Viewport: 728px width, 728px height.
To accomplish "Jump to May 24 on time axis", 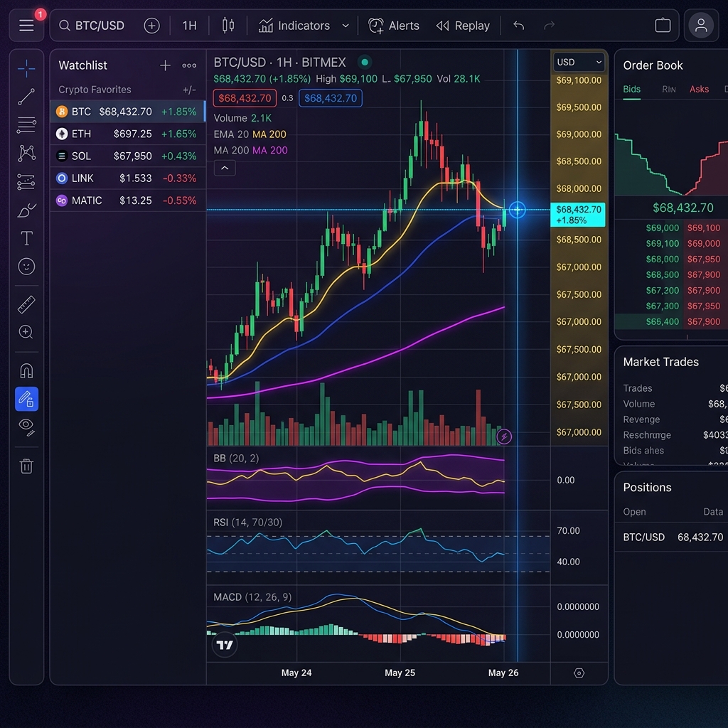I will [296, 673].
